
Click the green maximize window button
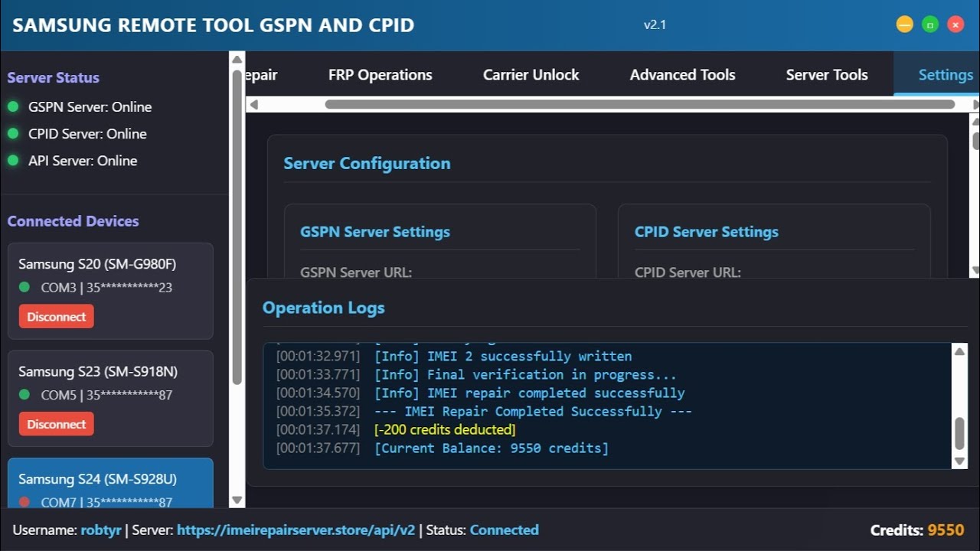click(x=930, y=24)
